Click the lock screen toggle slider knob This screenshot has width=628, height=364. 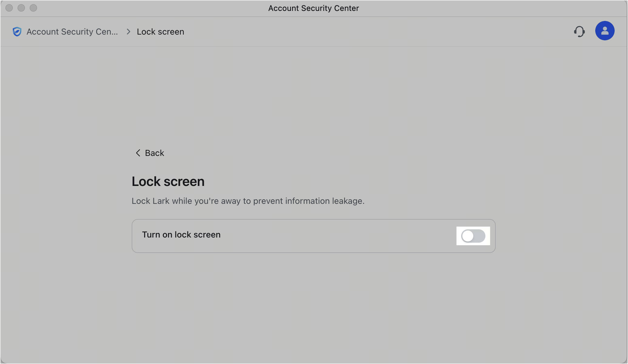tap(468, 236)
